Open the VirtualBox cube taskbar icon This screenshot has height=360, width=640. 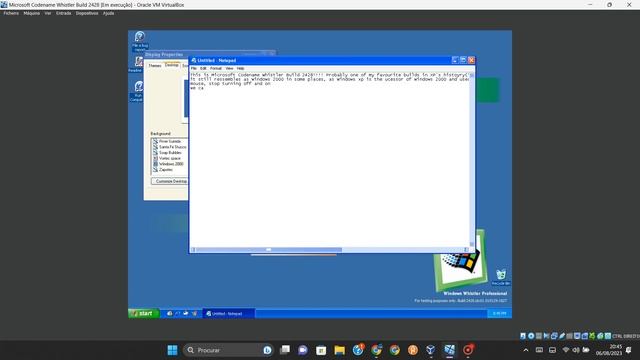tap(431, 350)
